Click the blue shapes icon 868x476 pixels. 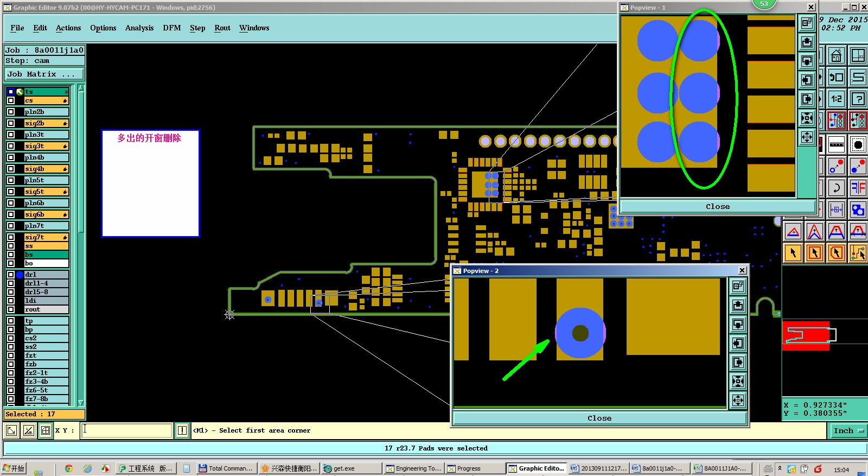(x=858, y=210)
